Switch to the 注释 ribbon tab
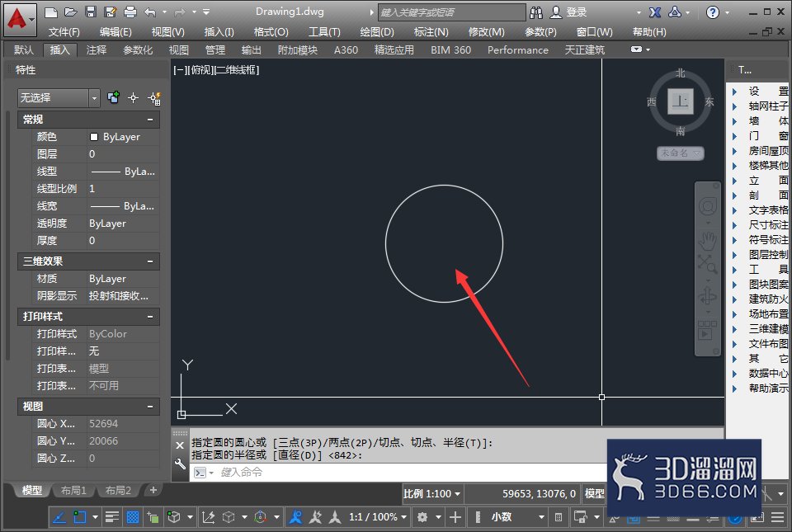Screen dimensions: 792x532 96,50
